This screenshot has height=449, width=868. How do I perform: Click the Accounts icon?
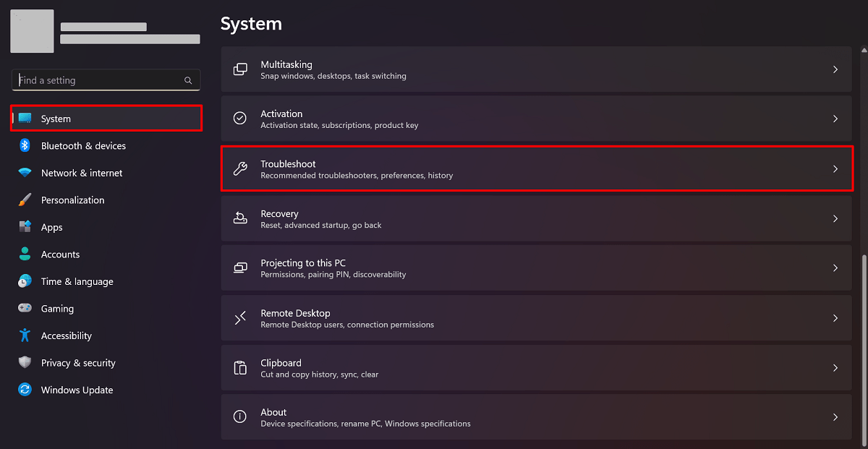coord(25,254)
